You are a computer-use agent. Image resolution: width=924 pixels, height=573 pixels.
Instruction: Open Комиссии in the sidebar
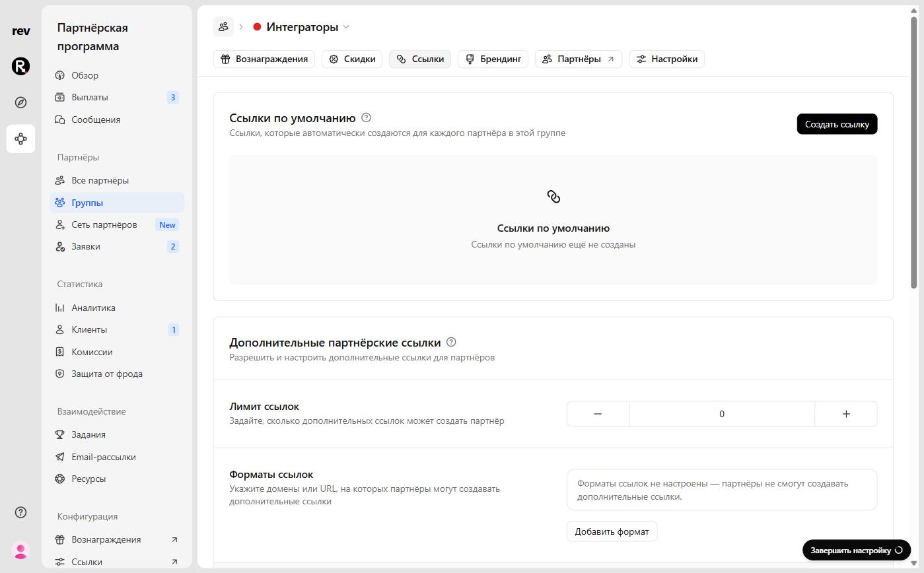[117, 352]
